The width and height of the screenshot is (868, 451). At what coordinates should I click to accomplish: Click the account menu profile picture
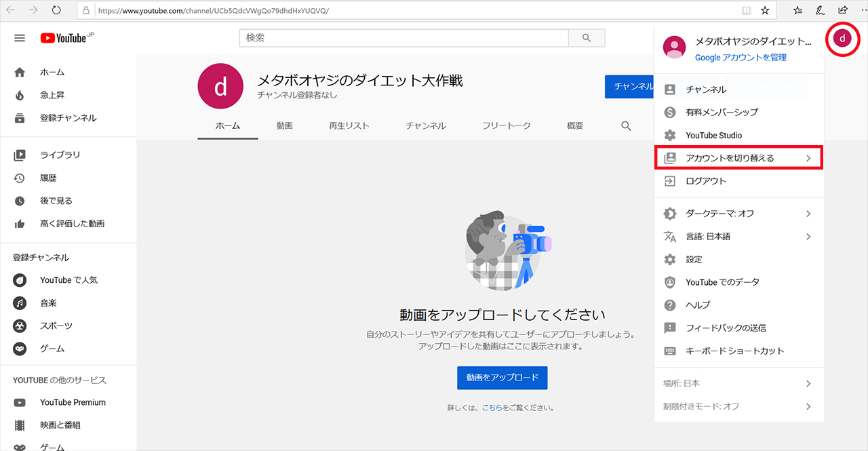[674, 47]
